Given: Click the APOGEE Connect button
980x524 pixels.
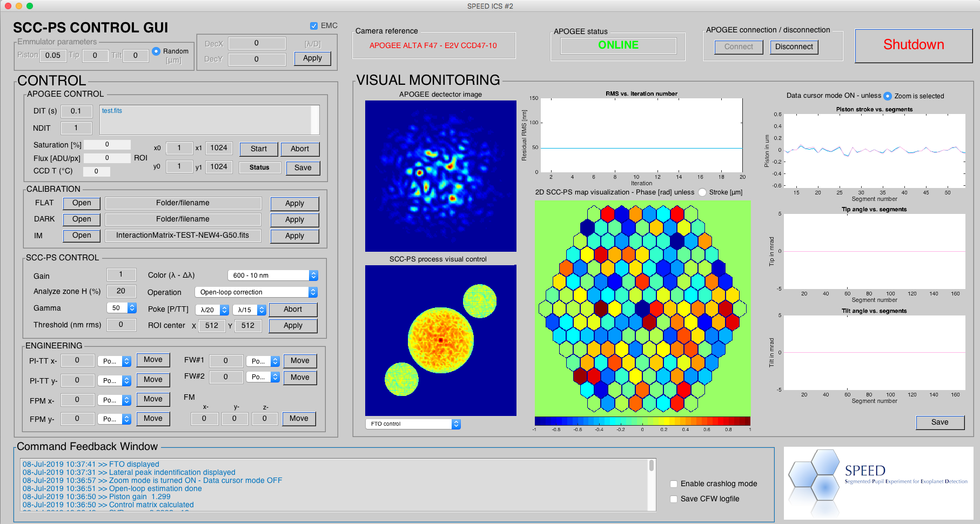Looking at the screenshot, I should point(739,47).
